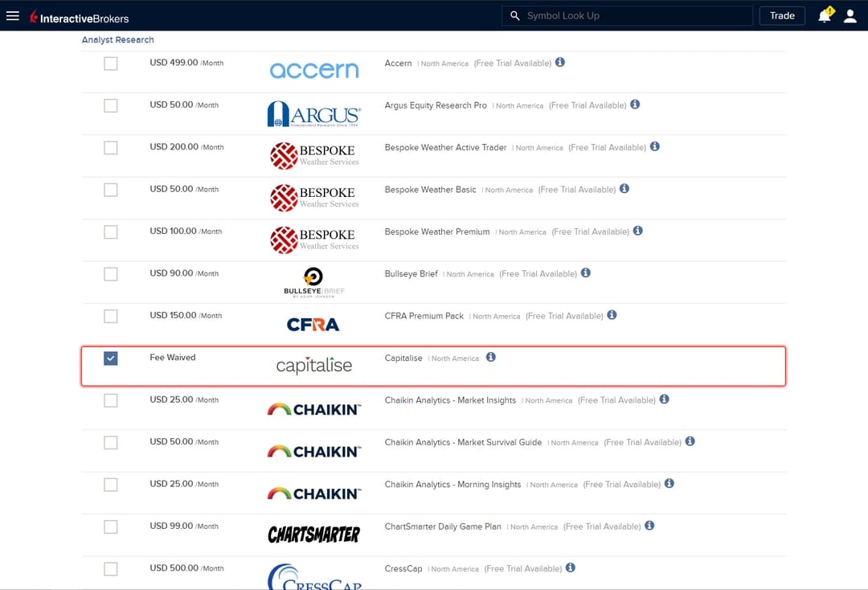Check the Chaikin Analytics Morning Insights box

click(x=111, y=485)
